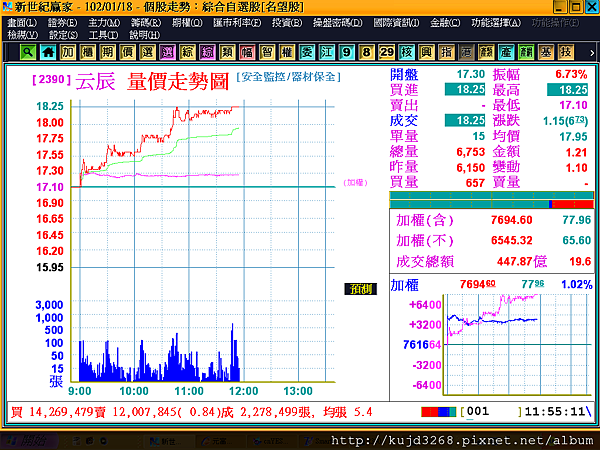Screen dimensions: 600x450
Task: Open the 操盤密碼(D) menu
Action: tap(338, 23)
